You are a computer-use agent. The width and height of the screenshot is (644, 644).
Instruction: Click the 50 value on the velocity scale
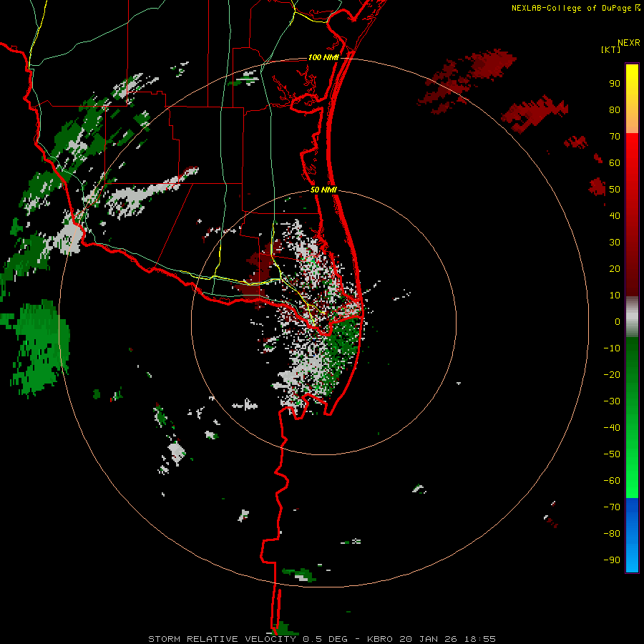(615, 190)
